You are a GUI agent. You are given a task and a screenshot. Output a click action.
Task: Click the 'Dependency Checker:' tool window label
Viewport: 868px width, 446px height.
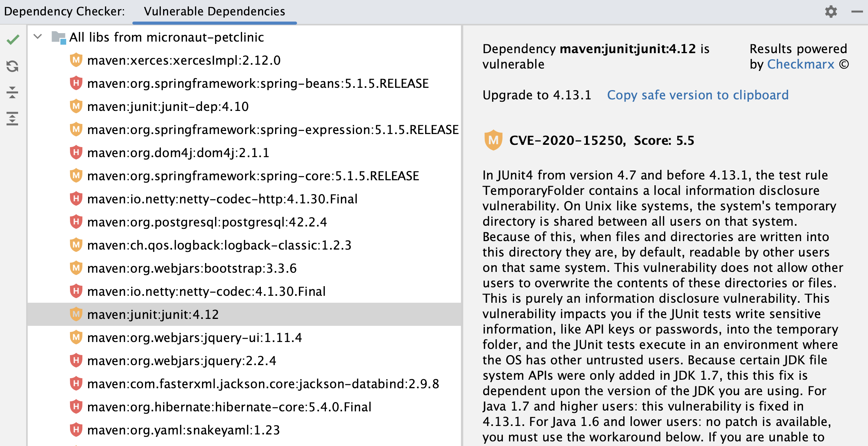[x=65, y=12]
